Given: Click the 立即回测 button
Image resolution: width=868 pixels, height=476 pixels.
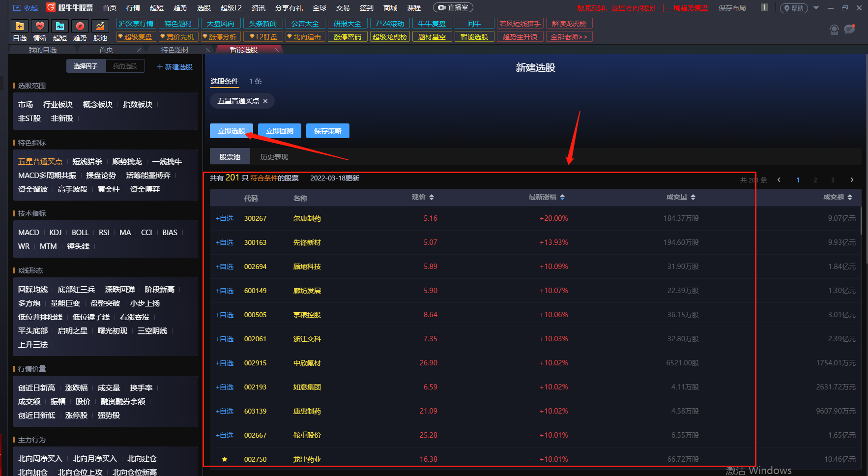Looking at the screenshot, I should click(x=280, y=131).
